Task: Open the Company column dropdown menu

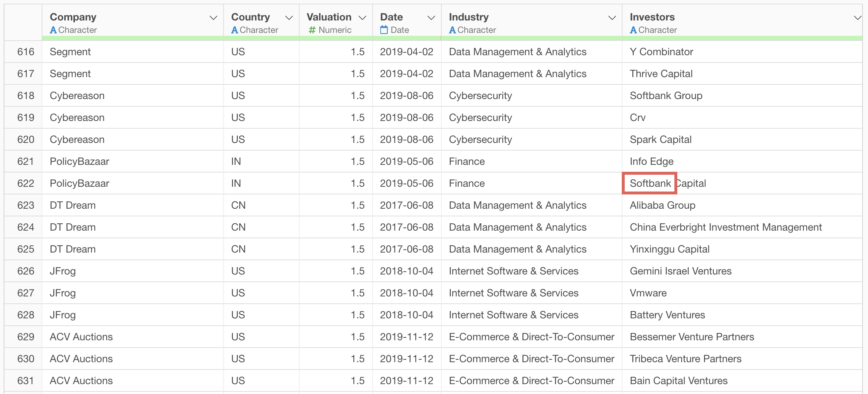Action: point(213,18)
